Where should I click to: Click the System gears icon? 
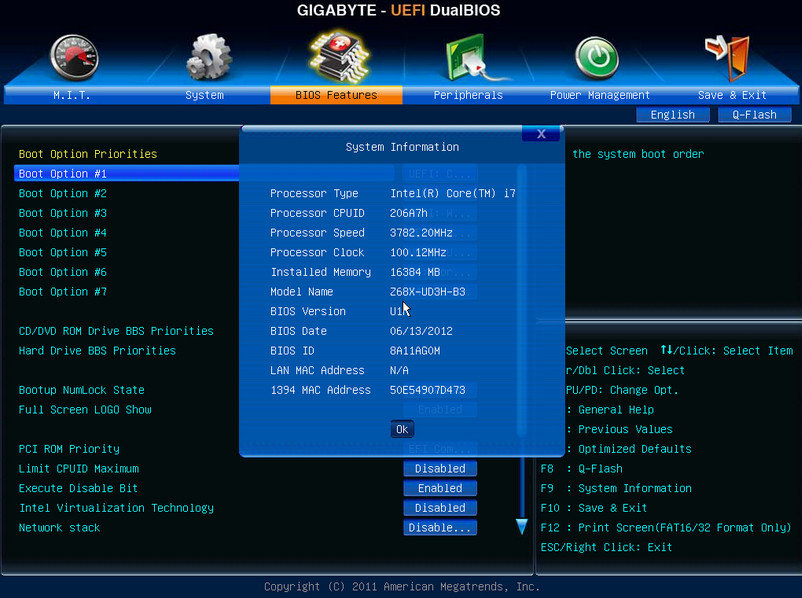click(x=209, y=57)
